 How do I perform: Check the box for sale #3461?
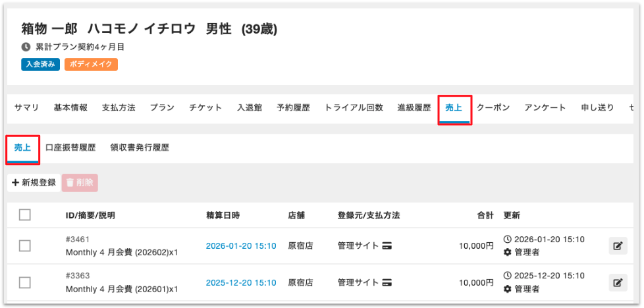pyautogui.click(x=25, y=245)
